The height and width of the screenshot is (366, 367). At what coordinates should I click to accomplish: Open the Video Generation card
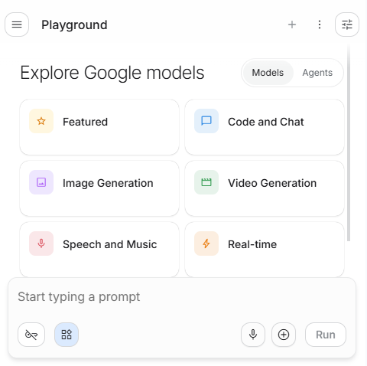click(265, 189)
